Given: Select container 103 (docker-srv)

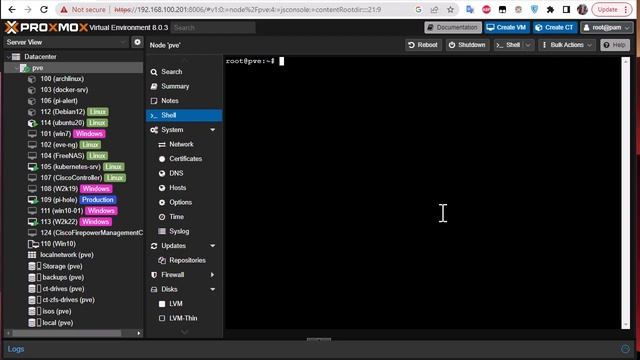Looking at the screenshot, I should click(64, 90).
